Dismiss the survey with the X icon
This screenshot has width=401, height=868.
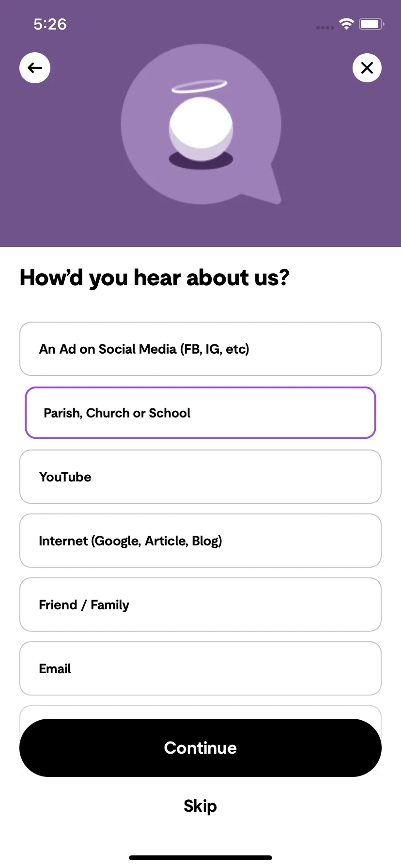tap(367, 68)
